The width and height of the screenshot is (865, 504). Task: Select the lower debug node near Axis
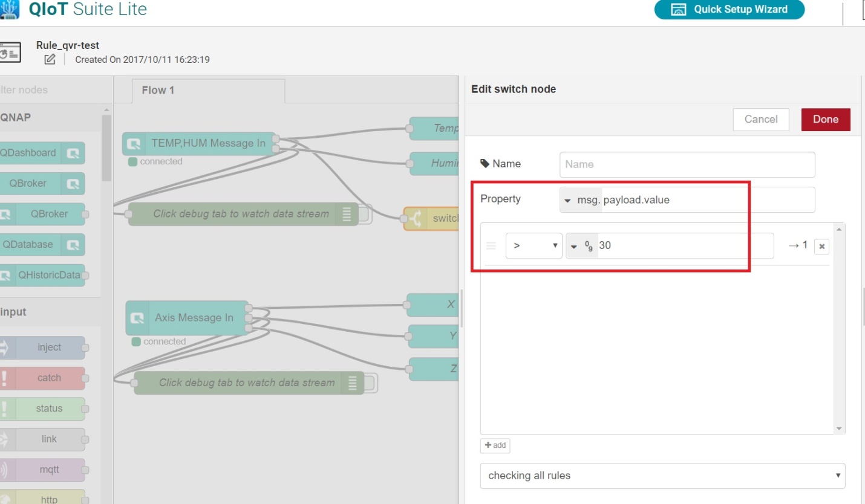pos(249,383)
